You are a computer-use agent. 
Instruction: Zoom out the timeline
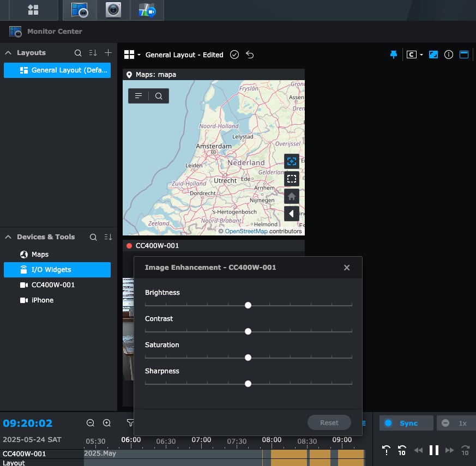click(x=91, y=423)
